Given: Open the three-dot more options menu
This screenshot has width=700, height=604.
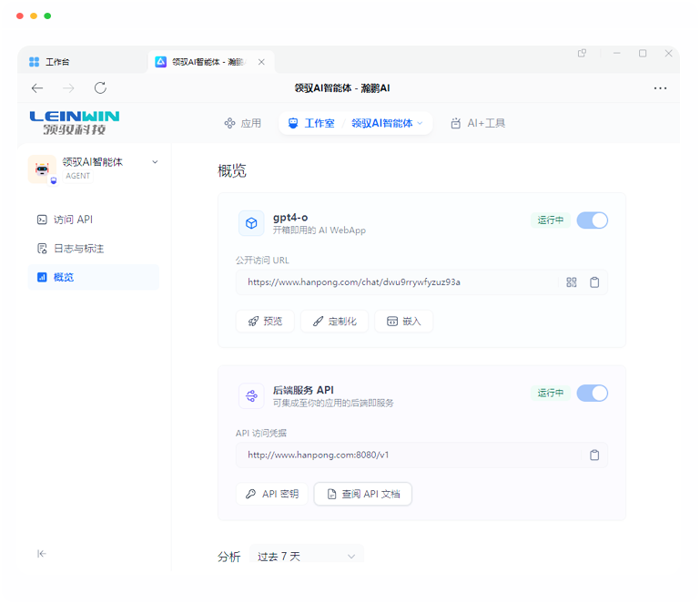Looking at the screenshot, I should [660, 88].
